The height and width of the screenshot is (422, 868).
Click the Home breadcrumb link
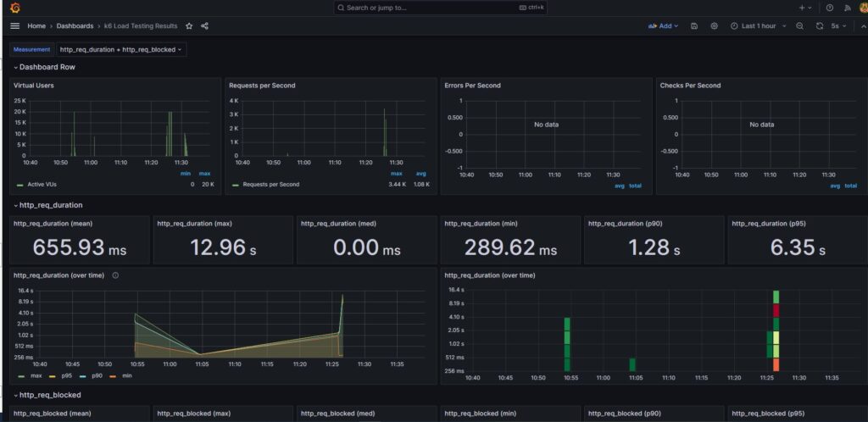pos(36,26)
